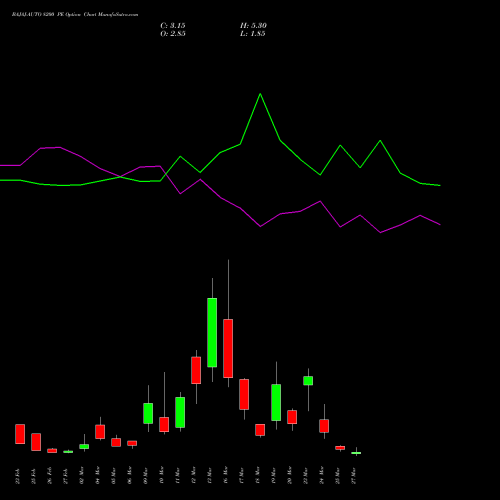Screen dimensions: 500x500
Task: Click the peak of the green line
Action: (260, 94)
